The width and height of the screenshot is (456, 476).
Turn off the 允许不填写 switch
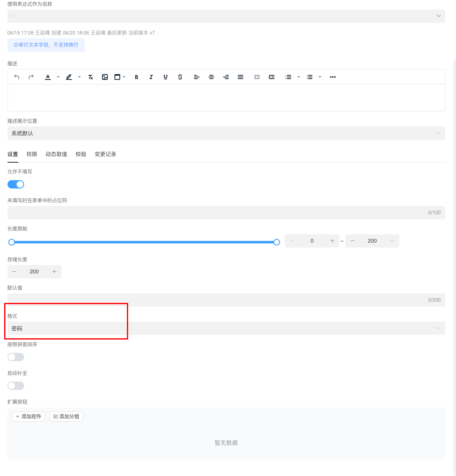(x=16, y=184)
